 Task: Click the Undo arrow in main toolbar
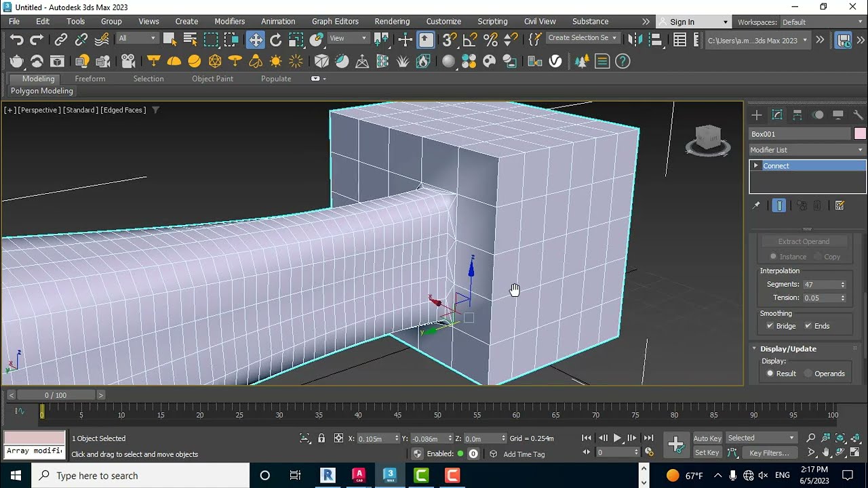coord(16,40)
